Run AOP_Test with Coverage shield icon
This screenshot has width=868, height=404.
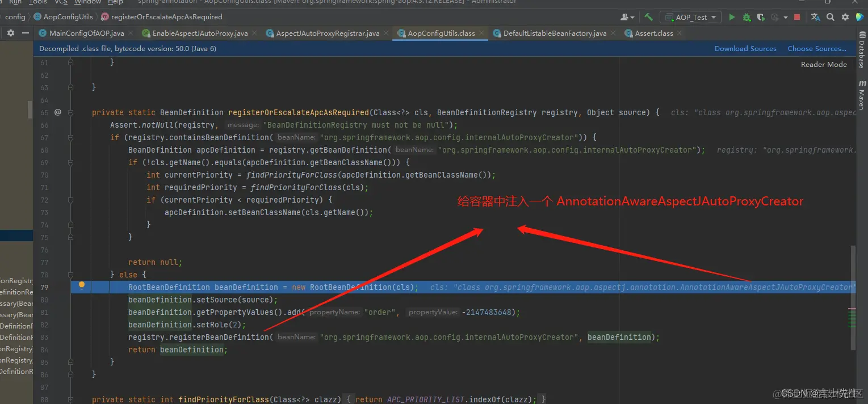point(761,17)
